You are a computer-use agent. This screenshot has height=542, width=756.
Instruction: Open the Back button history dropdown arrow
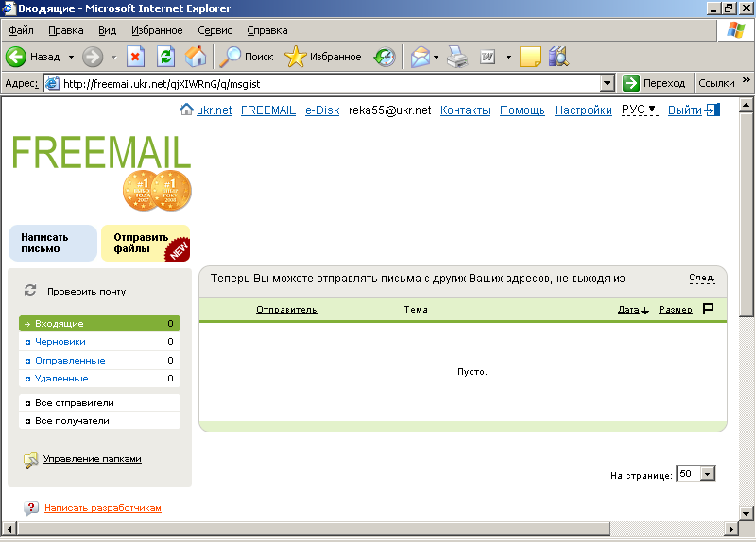[72, 57]
